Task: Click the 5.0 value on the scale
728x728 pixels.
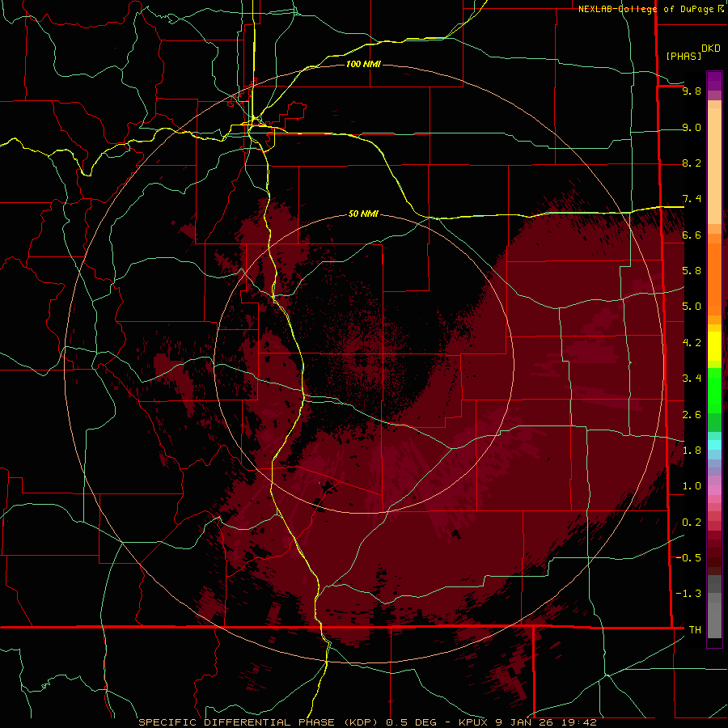Action: 692,307
